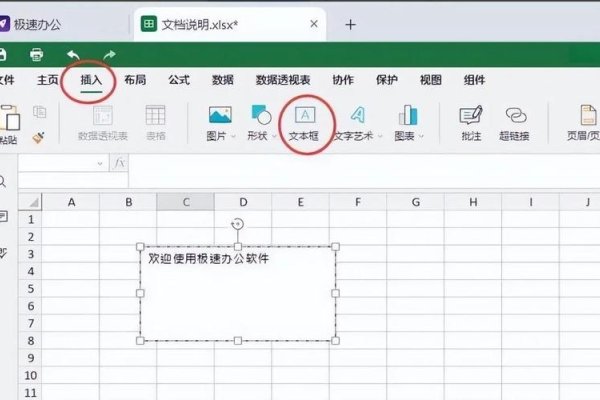Expand the name box dropdown arrow
Screen dimensions: 600x400
coord(100,164)
